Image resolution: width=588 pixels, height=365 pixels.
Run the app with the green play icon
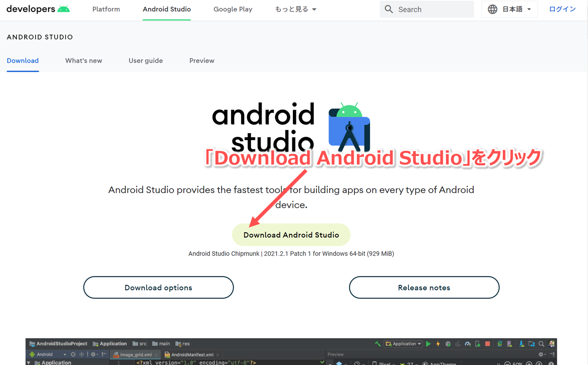point(428,343)
